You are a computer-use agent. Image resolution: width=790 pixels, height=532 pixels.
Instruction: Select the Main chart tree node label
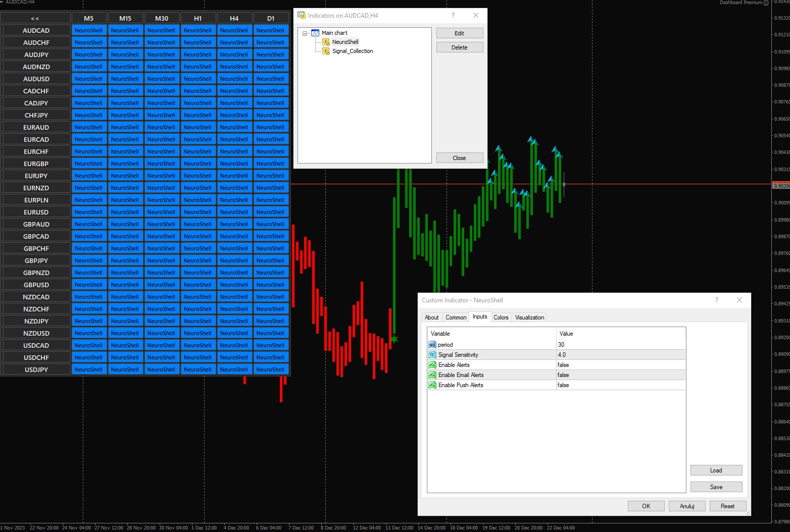coord(334,33)
